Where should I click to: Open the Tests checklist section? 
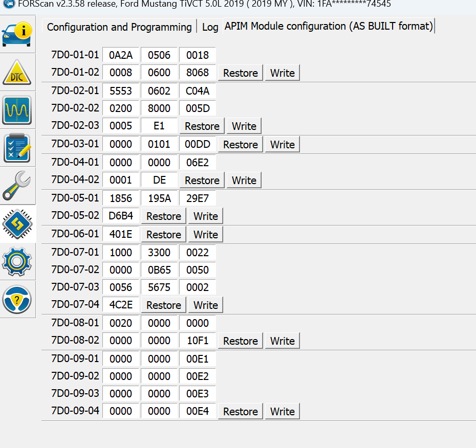[17, 148]
